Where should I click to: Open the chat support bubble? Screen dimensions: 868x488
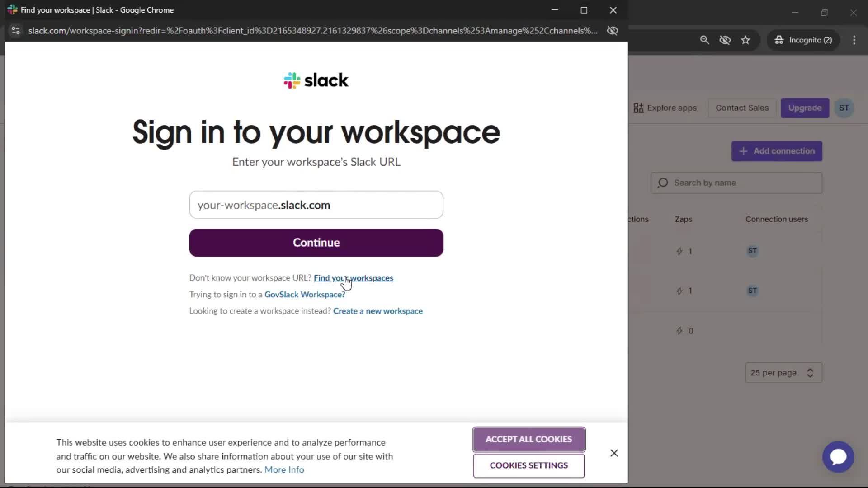click(838, 457)
